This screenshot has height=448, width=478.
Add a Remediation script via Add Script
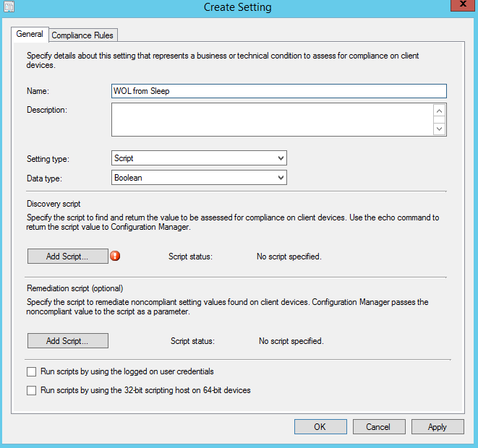point(67,341)
